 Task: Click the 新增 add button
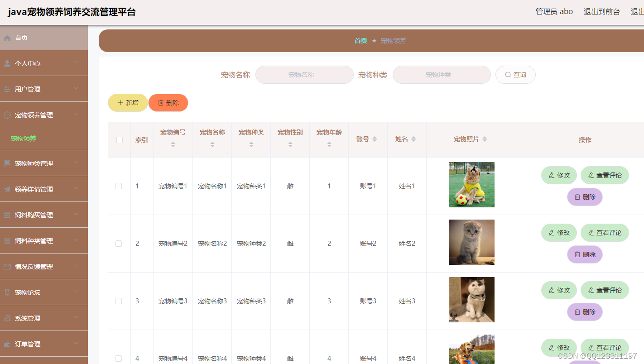point(127,102)
